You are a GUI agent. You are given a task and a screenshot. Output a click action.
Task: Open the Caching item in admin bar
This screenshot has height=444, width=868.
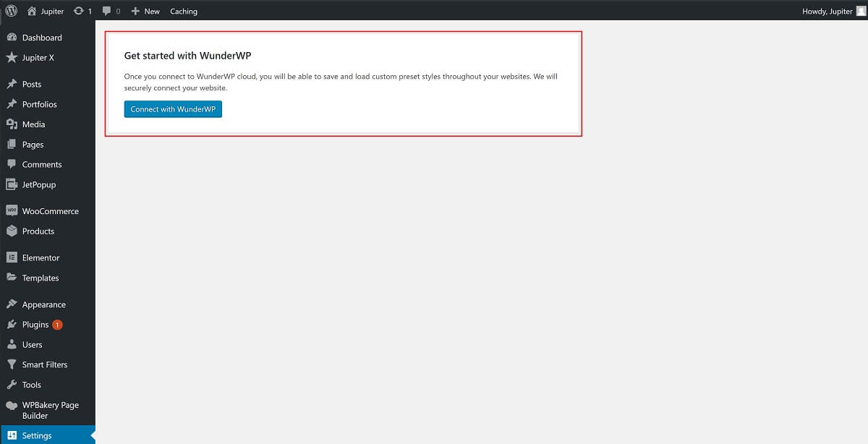coord(184,11)
